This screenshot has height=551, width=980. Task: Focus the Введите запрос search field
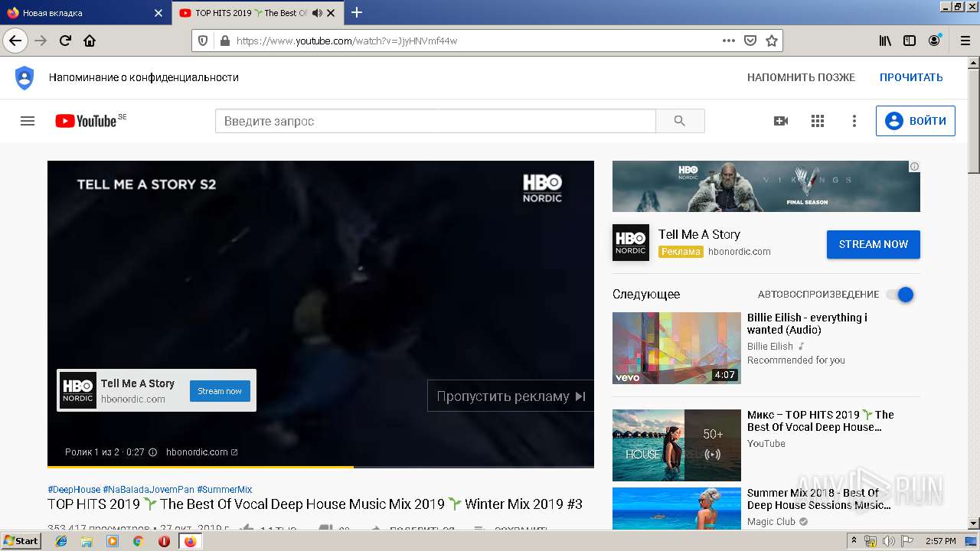point(436,121)
